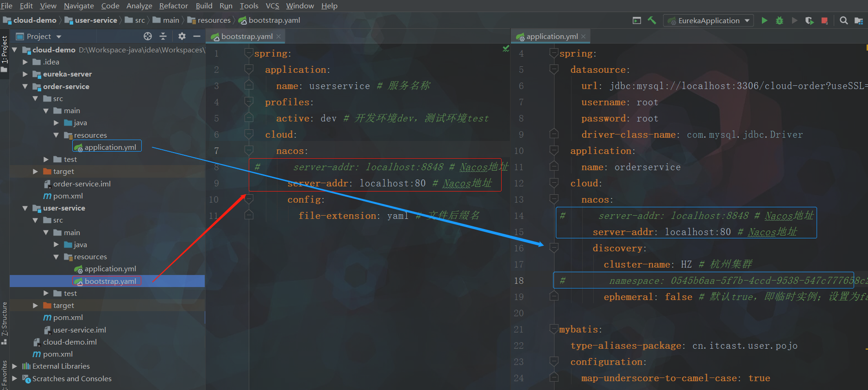Click the text "userservice" in bootstrap.yaml
Screen dimensions: 868x390
tap(340, 86)
